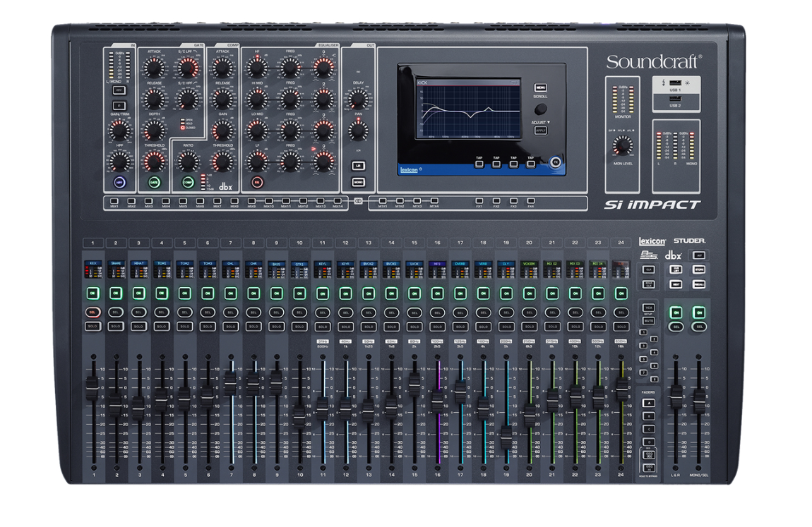Tap the LR routing button in OUT section

tap(358, 166)
